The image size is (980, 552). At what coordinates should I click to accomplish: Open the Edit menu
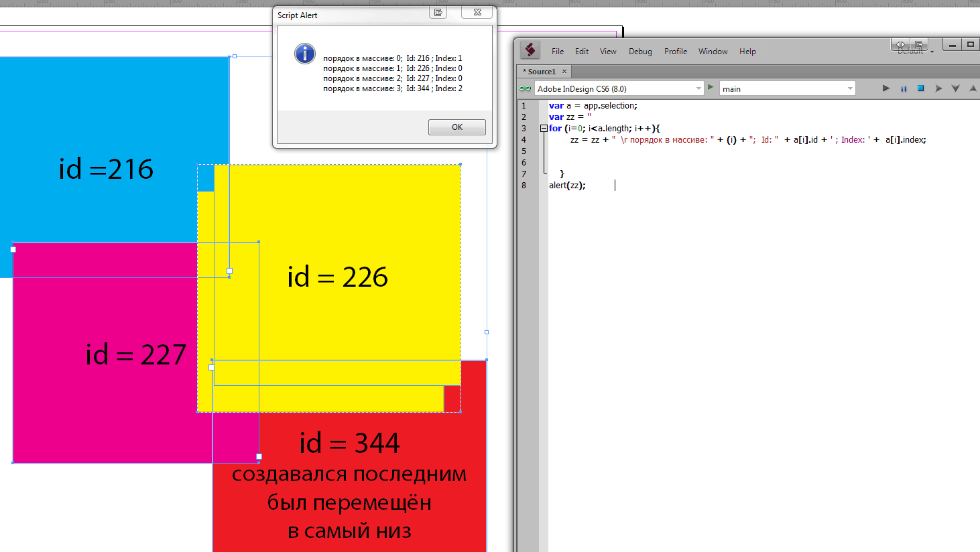[x=582, y=52]
